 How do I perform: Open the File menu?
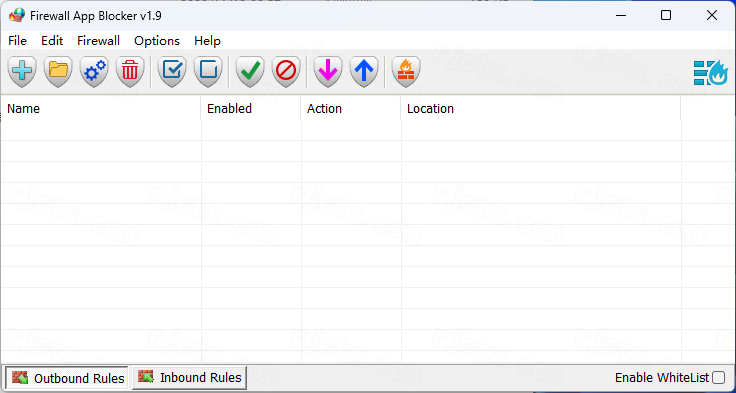coord(17,41)
